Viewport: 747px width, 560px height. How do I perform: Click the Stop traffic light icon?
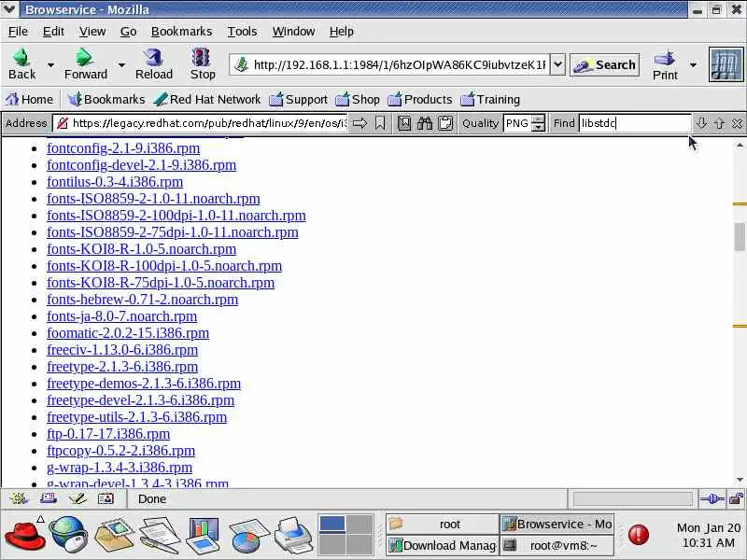[201, 57]
